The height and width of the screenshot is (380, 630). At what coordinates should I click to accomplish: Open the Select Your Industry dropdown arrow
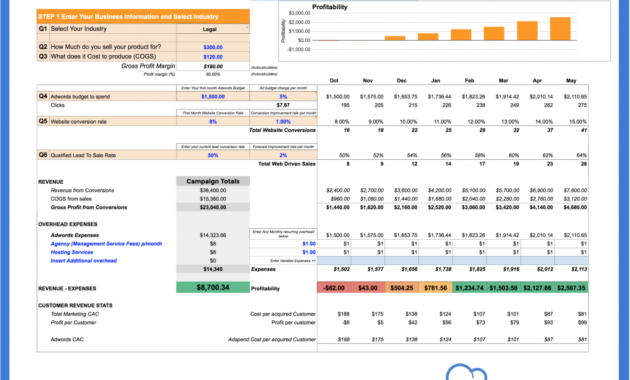247,27
